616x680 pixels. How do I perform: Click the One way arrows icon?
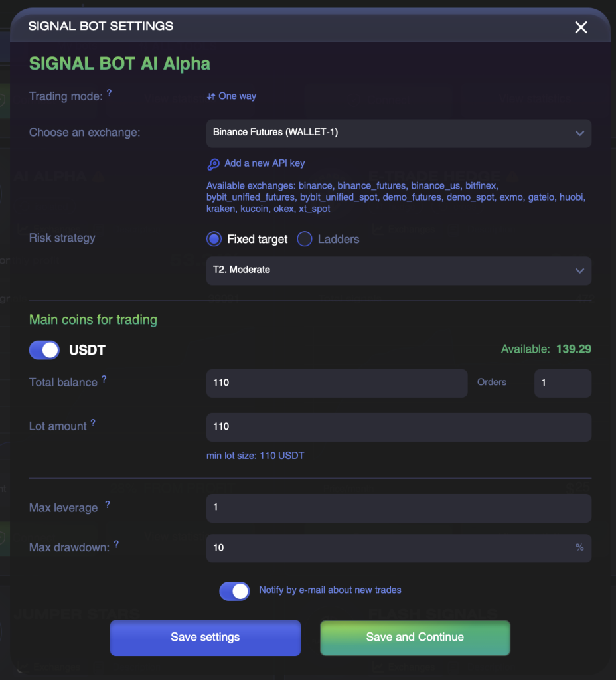(211, 96)
